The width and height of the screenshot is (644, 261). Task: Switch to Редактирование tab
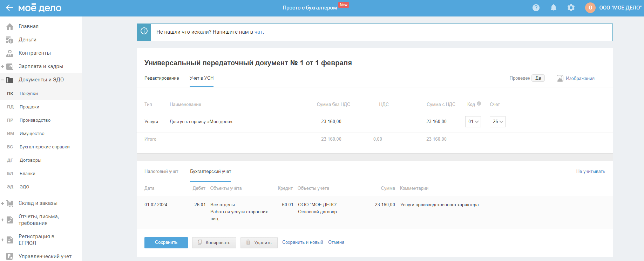[162, 78]
